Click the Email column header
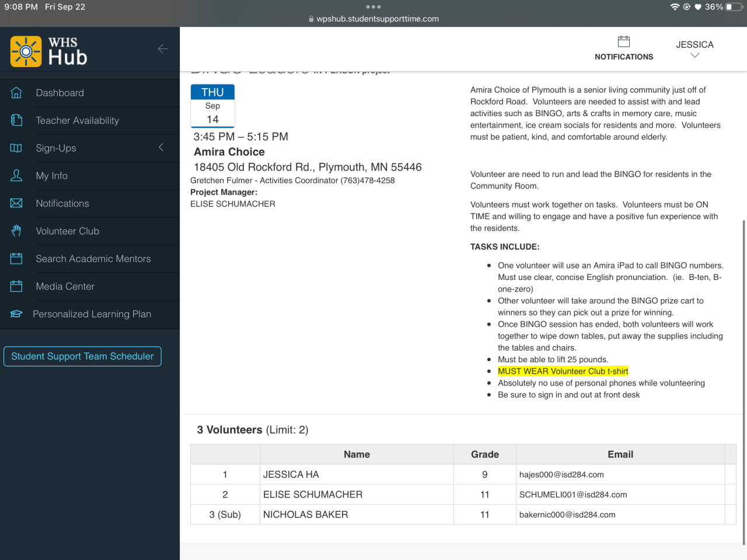Viewport: 747px width, 560px height. point(620,454)
